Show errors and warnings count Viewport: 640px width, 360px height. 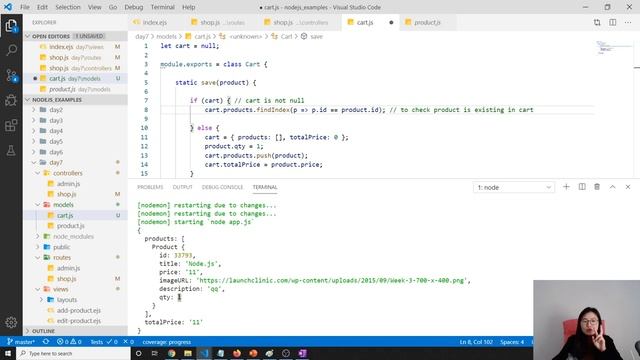69,342
